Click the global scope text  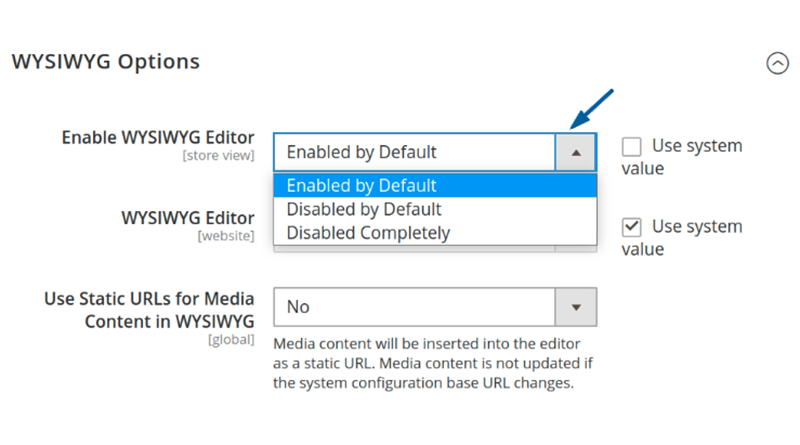click(231, 339)
